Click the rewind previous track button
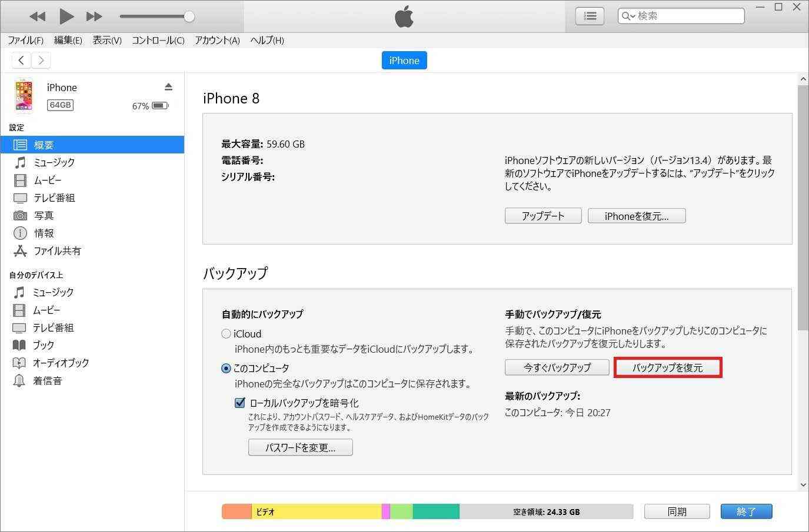Screen dimensions: 809x532 37,16
